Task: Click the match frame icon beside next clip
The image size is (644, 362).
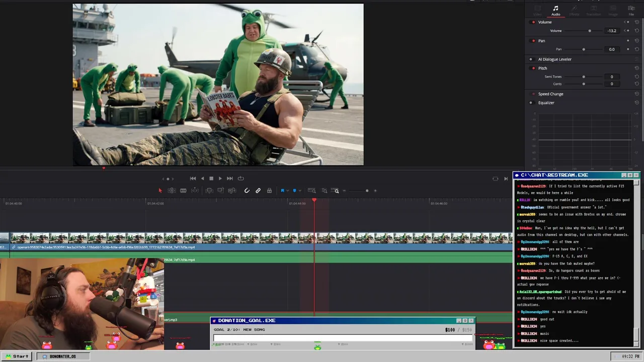Action: (x=495, y=178)
